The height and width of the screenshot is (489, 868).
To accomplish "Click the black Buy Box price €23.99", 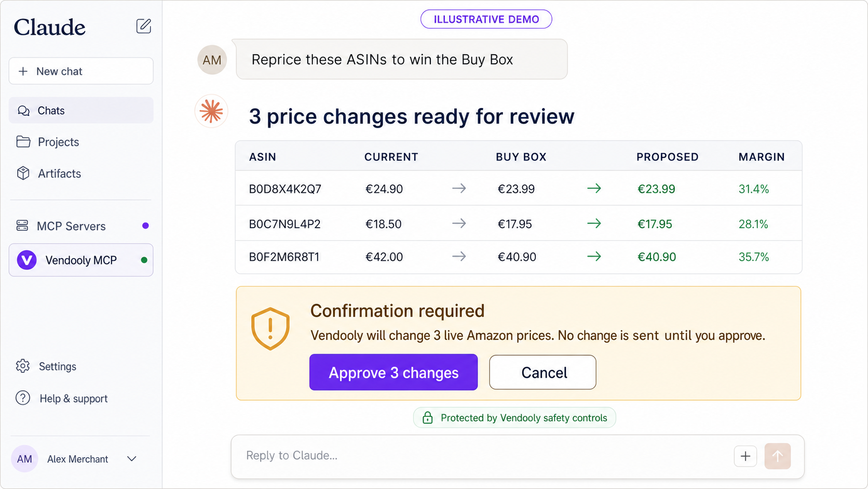I will click(x=516, y=189).
